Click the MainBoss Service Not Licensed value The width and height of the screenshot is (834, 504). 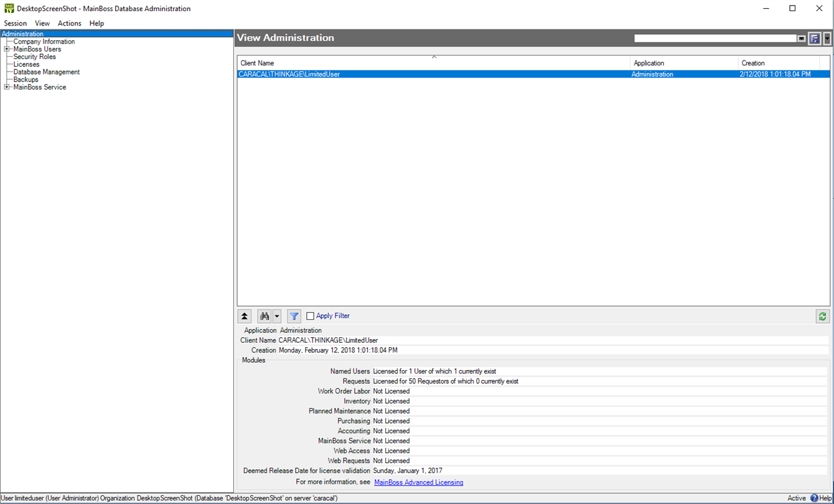(391, 441)
